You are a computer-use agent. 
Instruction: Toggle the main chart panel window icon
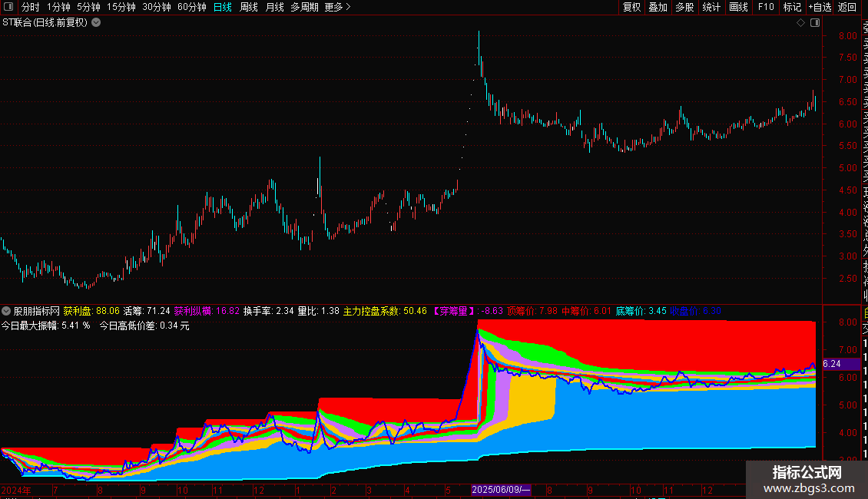[x=815, y=23]
